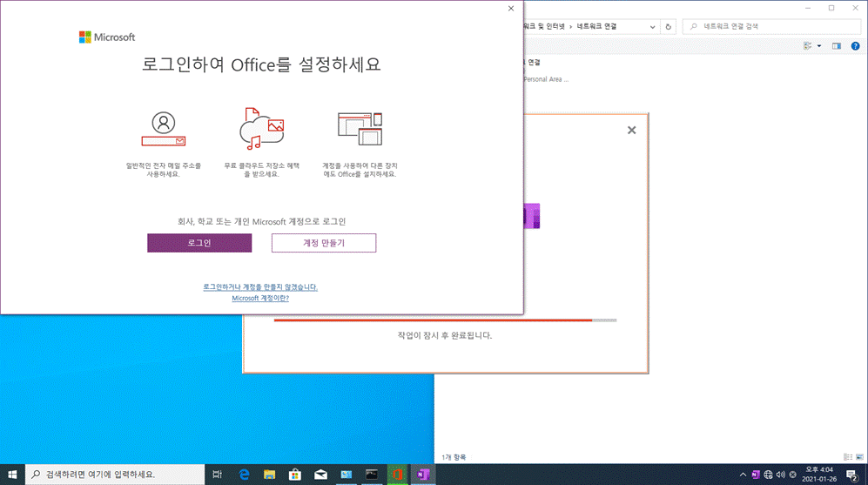Switch to details view in Explorer status bar
Screen dimensions: 868x485
tap(847, 457)
